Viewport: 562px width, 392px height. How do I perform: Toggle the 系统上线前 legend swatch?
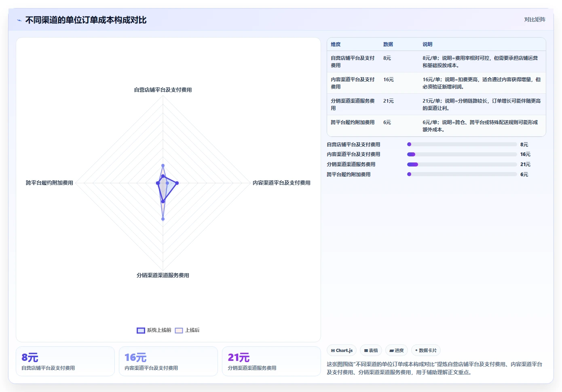pos(141,330)
